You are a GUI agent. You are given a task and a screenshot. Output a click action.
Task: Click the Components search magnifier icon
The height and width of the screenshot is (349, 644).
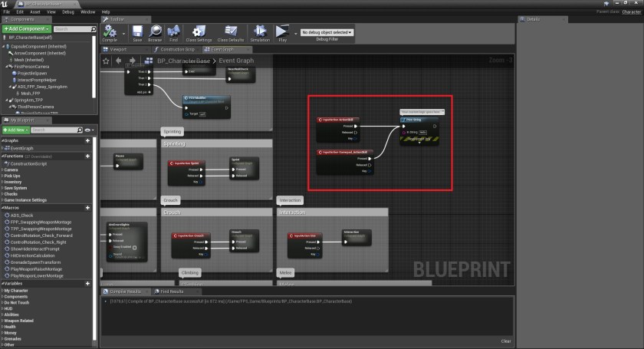94,29
